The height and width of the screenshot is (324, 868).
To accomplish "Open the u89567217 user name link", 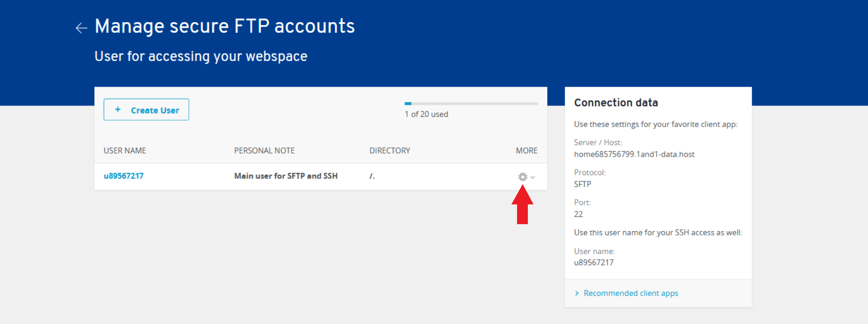I will pos(124,176).
